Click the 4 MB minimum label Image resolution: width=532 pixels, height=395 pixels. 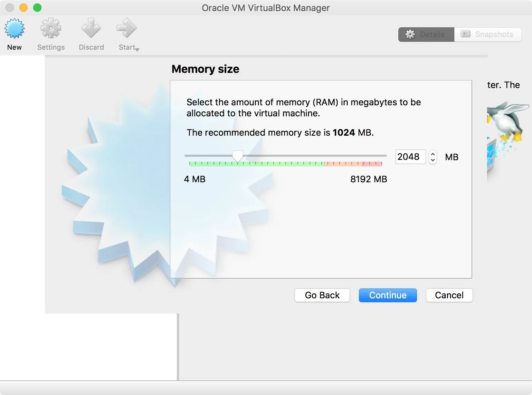tap(195, 179)
